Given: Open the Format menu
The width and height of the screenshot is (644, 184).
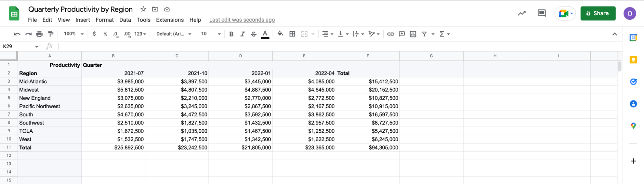Looking at the screenshot, I should pyautogui.click(x=104, y=20).
